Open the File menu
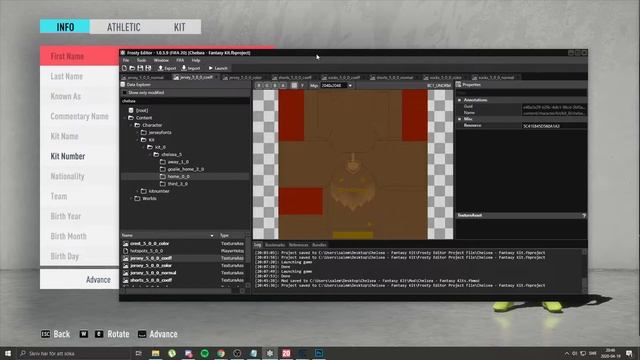The width and height of the screenshot is (640, 360). 126,60
